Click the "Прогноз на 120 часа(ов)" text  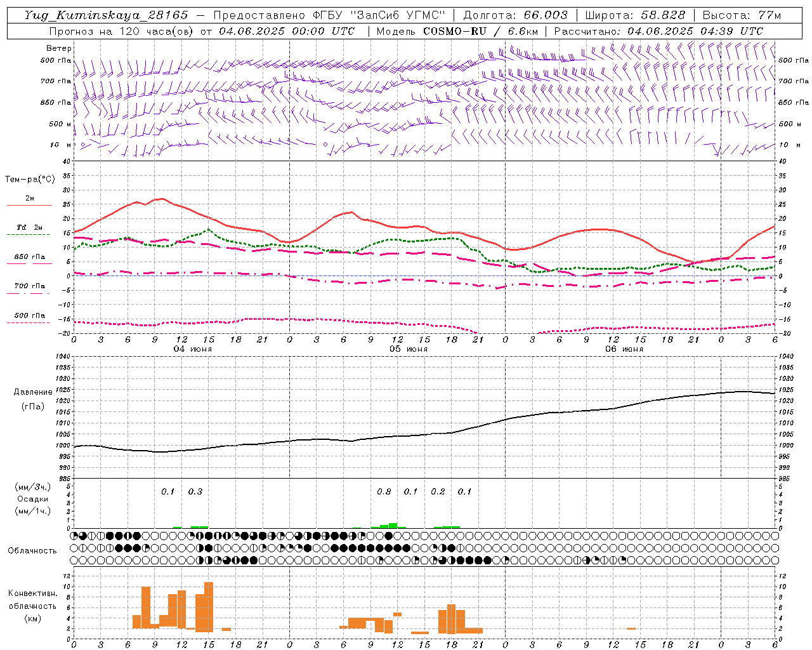(122, 31)
